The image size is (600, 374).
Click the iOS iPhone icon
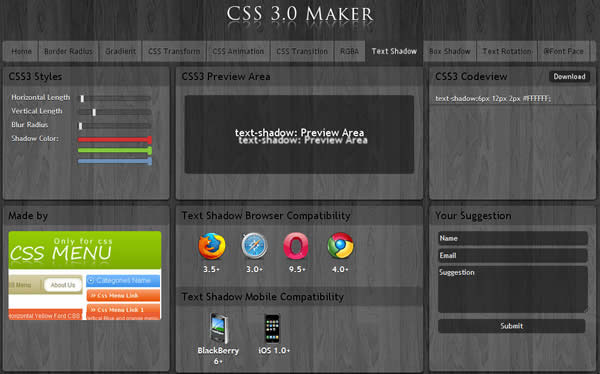(x=272, y=328)
